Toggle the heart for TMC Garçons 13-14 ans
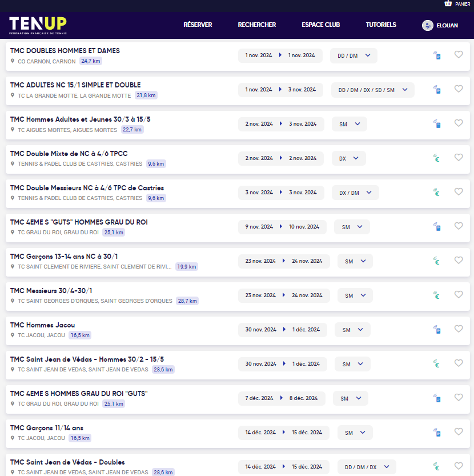 click(459, 261)
